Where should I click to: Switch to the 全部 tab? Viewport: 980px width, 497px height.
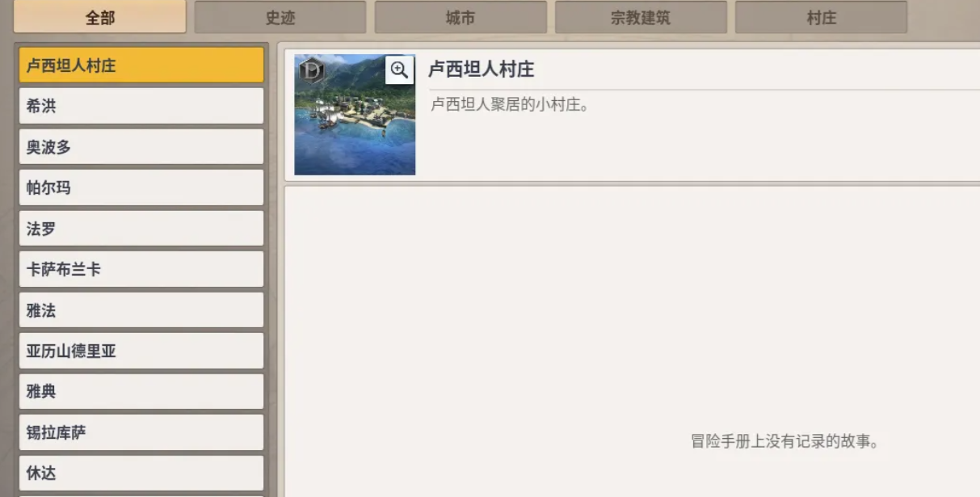[x=100, y=17]
